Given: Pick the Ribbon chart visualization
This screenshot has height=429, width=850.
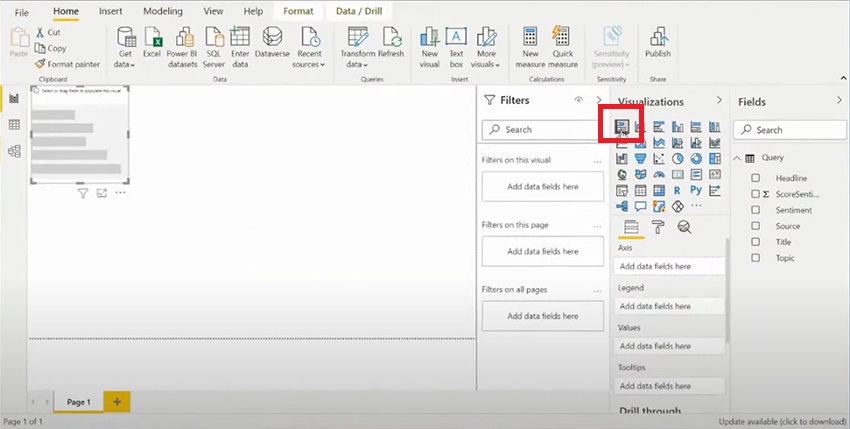Looking at the screenshot, I should (x=715, y=143).
